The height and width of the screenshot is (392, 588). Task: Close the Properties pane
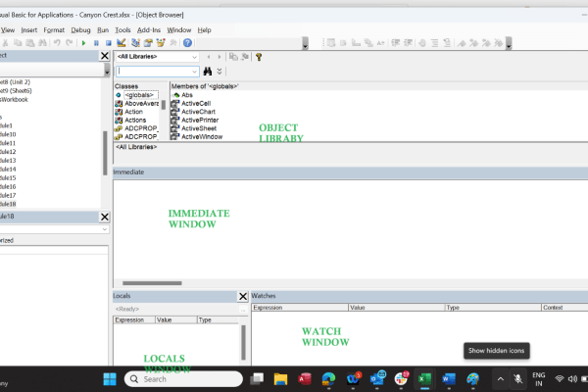pos(105,217)
